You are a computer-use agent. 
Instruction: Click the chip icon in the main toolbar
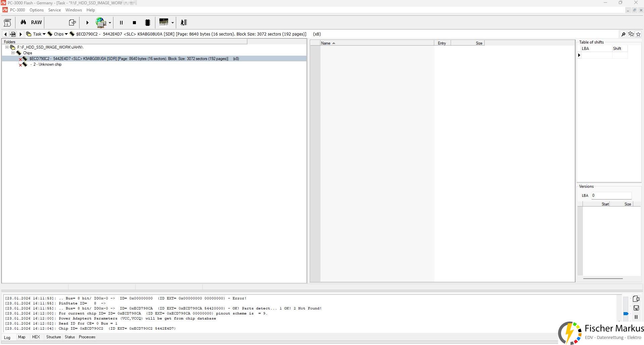(147, 23)
